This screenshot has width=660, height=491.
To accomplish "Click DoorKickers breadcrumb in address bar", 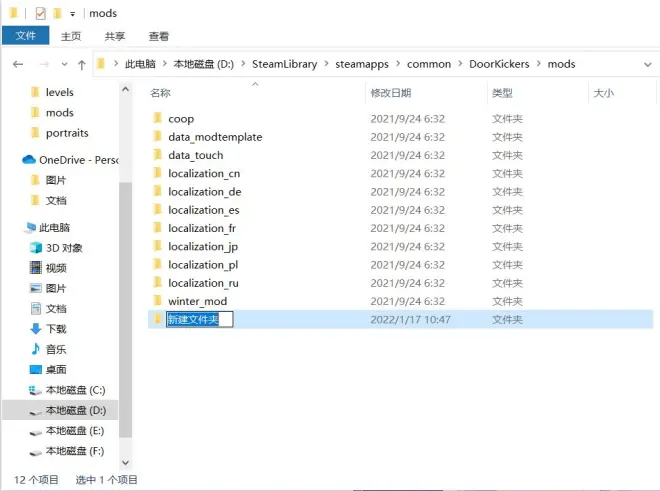I will (x=499, y=64).
